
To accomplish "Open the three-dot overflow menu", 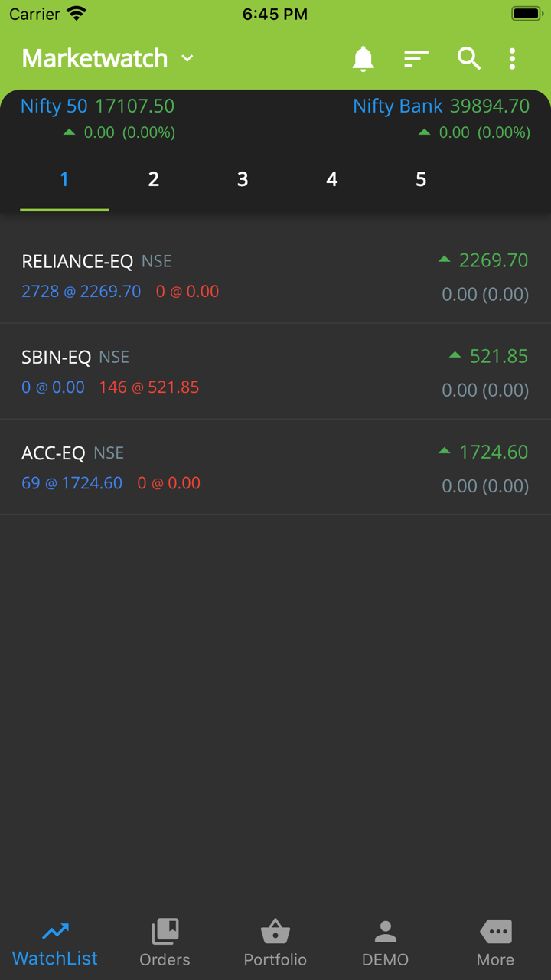I will click(512, 59).
